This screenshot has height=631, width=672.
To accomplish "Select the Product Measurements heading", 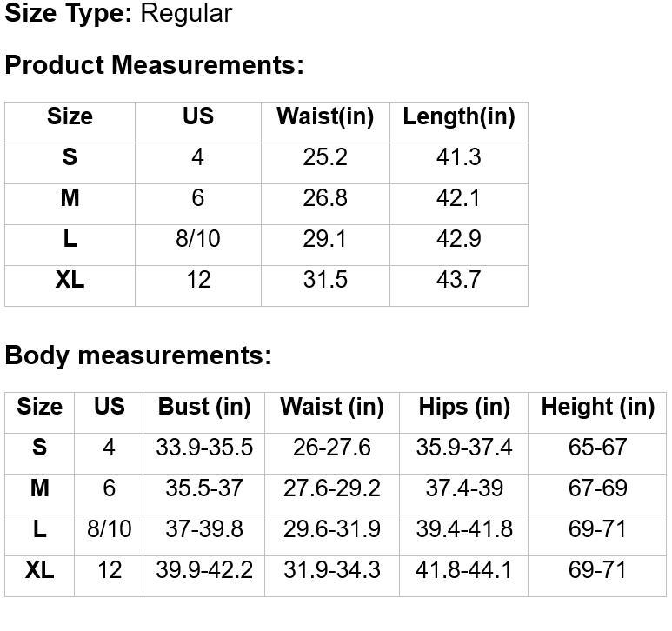I will (154, 65).
